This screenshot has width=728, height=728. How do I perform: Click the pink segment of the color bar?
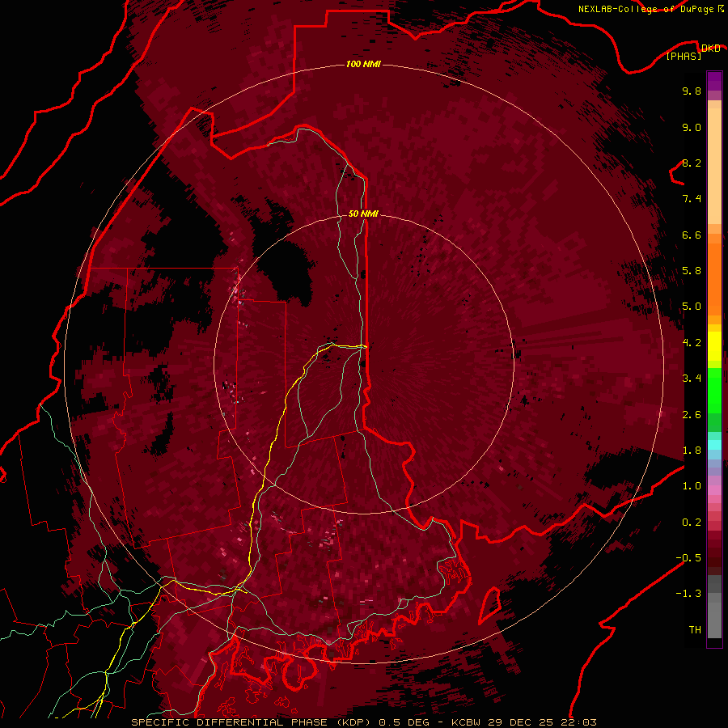pyautogui.click(x=714, y=490)
